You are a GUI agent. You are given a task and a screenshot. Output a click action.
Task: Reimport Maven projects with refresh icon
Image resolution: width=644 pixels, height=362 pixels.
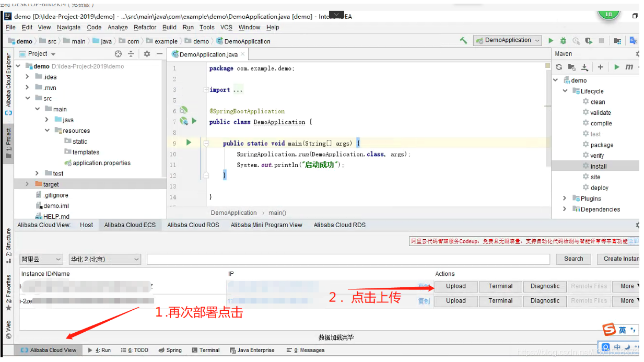coord(559,67)
